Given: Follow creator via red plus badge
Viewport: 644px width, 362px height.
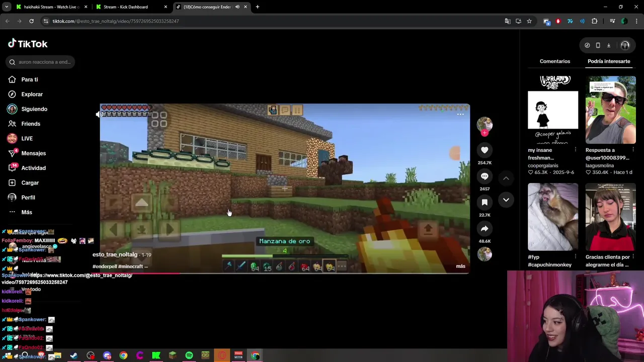Looking at the screenshot, I should (485, 133).
